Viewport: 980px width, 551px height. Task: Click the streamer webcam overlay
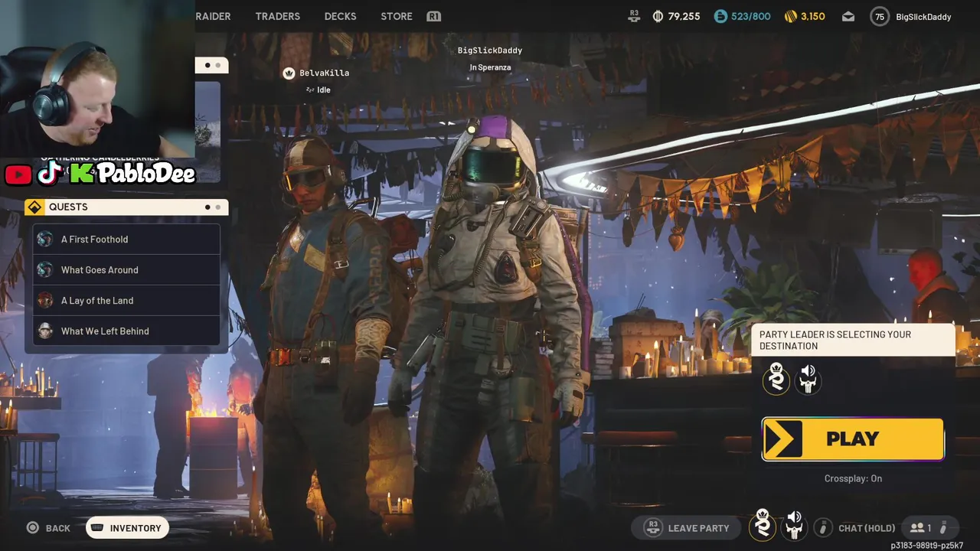coord(97,79)
